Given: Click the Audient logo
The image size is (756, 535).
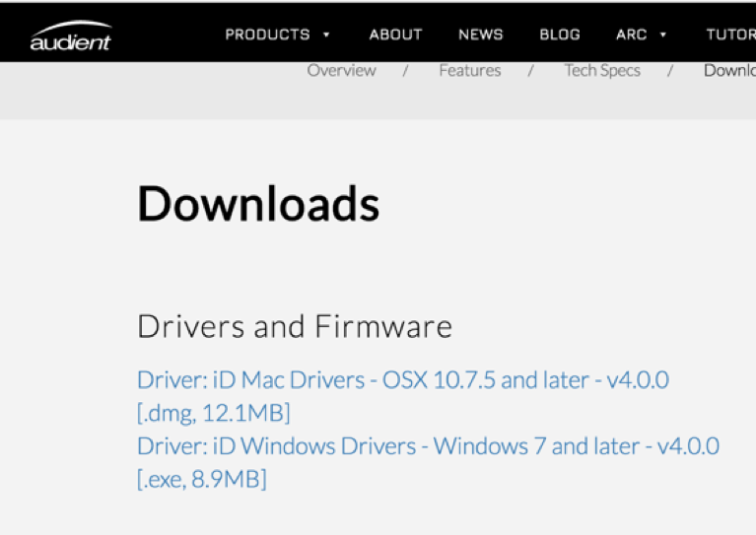Looking at the screenshot, I should pyautogui.click(x=71, y=36).
